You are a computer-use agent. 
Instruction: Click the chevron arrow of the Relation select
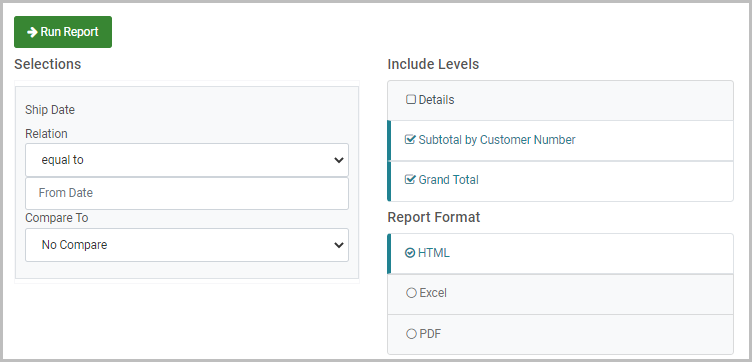pyautogui.click(x=339, y=160)
